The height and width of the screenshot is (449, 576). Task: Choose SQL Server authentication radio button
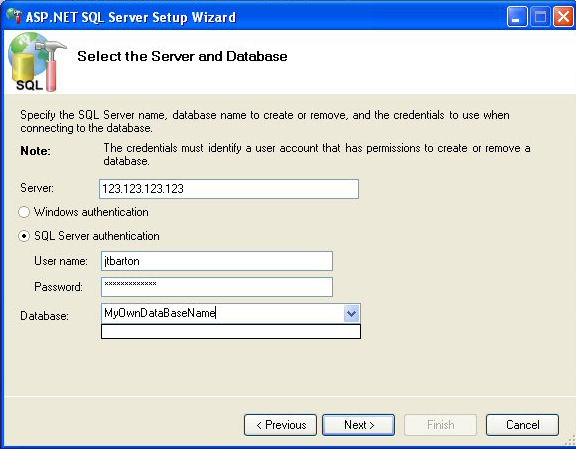click(x=24, y=236)
